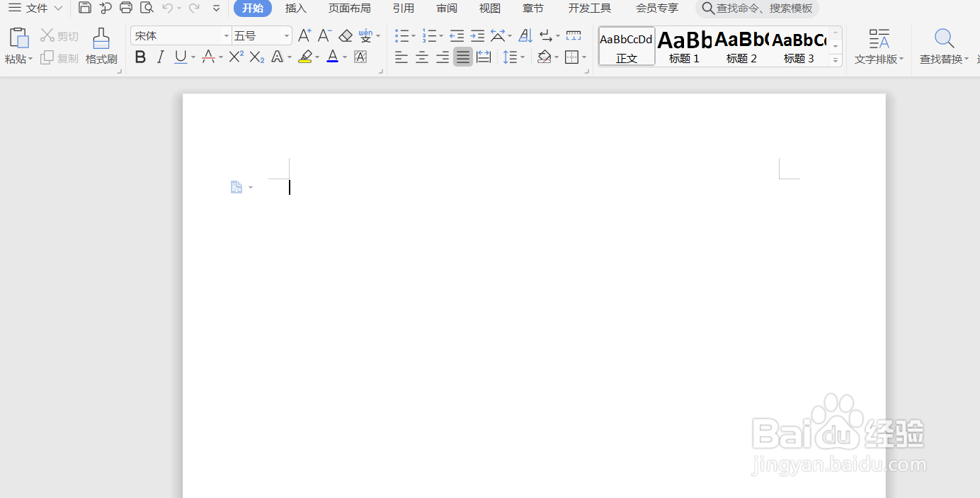Open highlight color dropdown arrow

[x=317, y=58]
